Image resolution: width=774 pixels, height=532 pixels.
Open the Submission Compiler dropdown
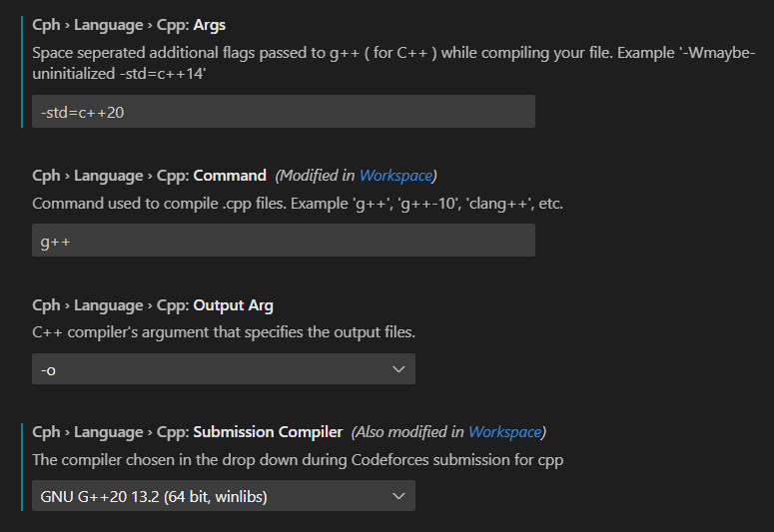pos(223,496)
